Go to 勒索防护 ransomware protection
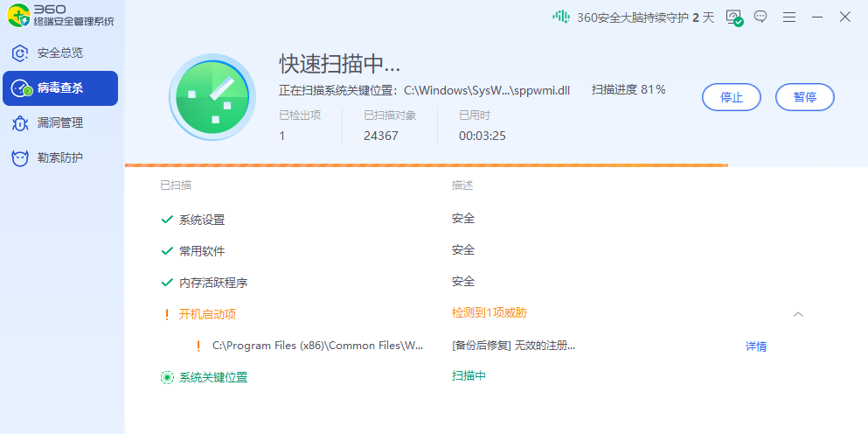The width and height of the screenshot is (868, 434). tap(59, 158)
